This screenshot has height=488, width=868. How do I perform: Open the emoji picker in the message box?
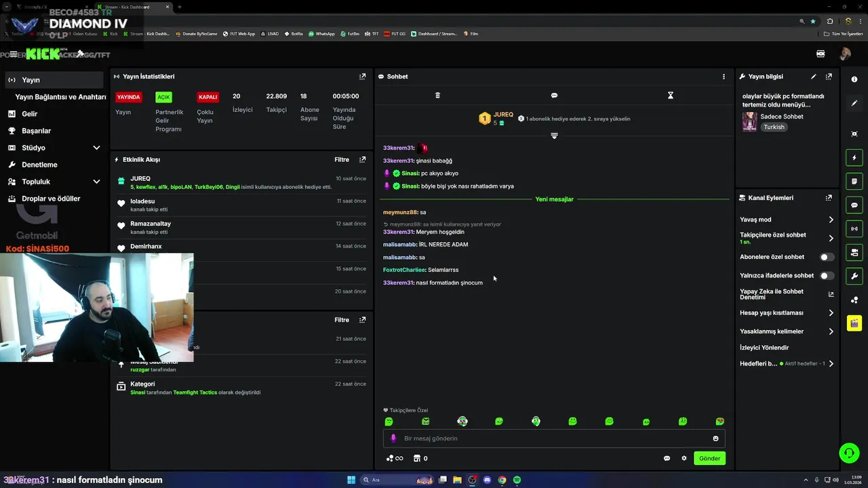click(x=715, y=439)
